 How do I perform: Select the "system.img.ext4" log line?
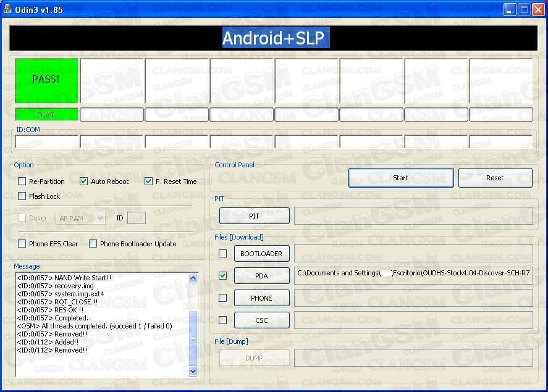[x=61, y=294]
